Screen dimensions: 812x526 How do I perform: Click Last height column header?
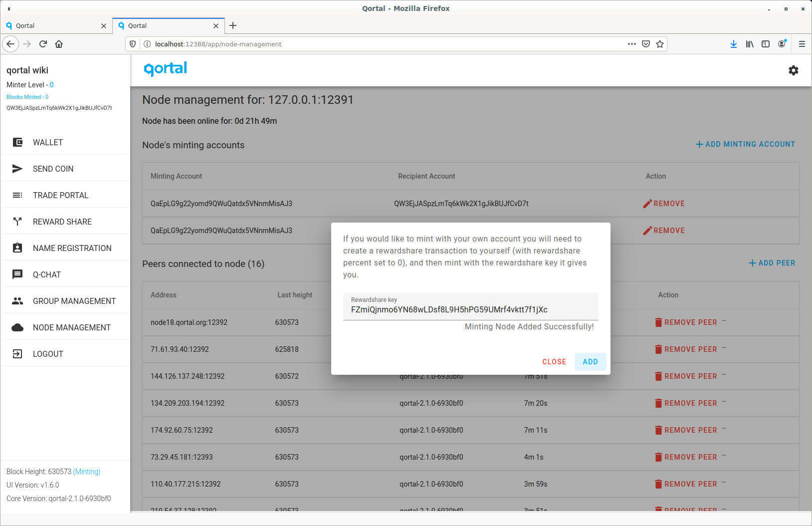point(295,295)
